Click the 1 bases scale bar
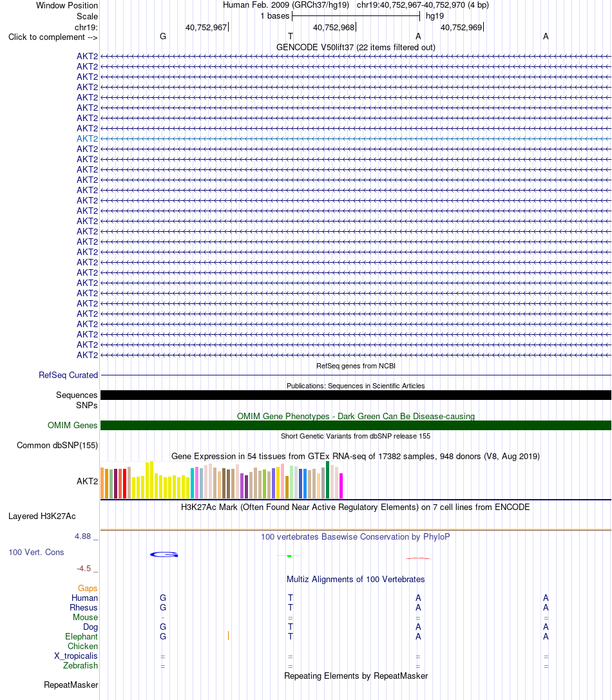The height and width of the screenshot is (700, 612). [x=356, y=17]
